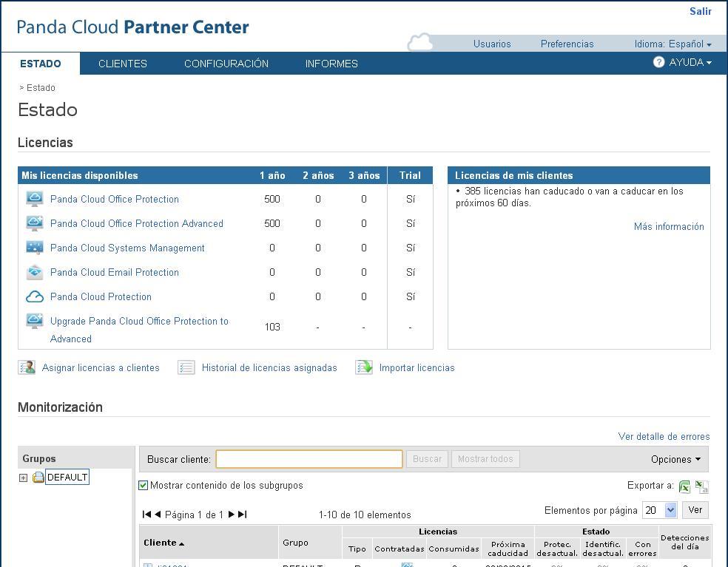Viewport: 728px width, 567px height.
Task: Click the Próxima caducidad column header
Action: pyautogui.click(x=508, y=549)
